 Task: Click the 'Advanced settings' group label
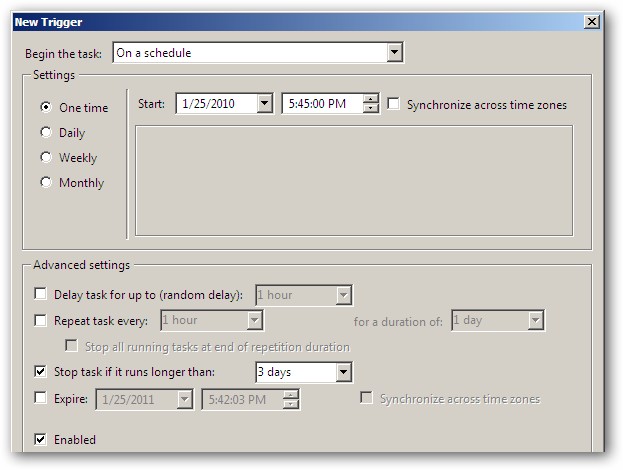pos(81,265)
